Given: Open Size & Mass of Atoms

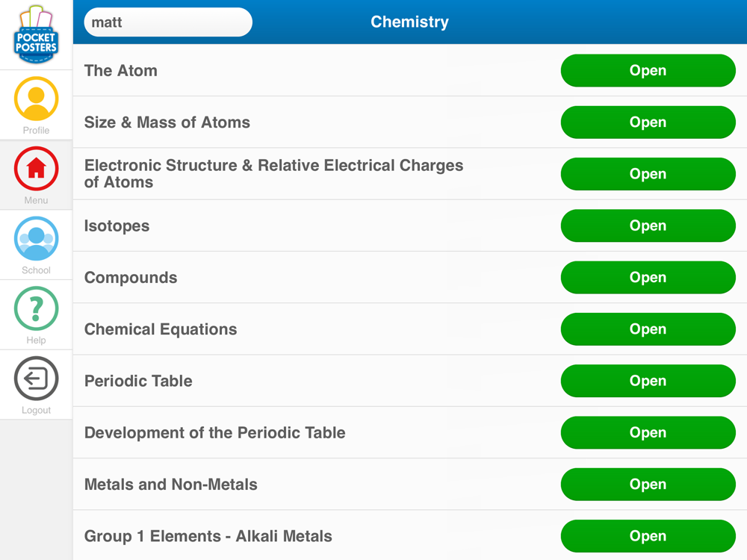Looking at the screenshot, I should pos(648,122).
